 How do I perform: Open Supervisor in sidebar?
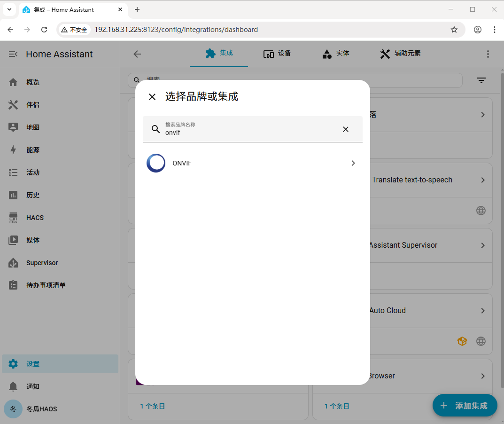[x=60, y=263]
